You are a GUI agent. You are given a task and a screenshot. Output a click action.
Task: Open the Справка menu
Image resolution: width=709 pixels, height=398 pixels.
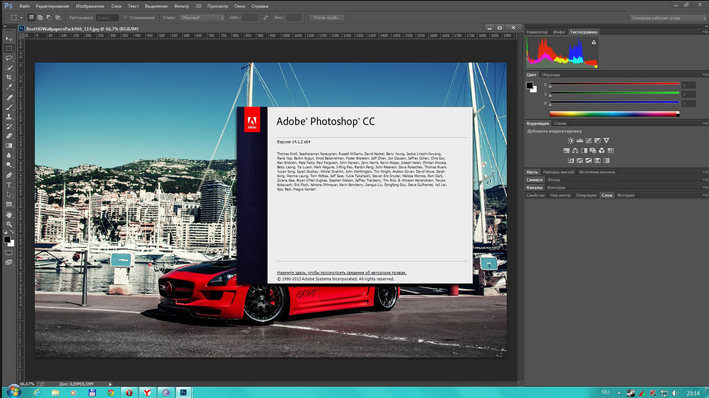260,6
